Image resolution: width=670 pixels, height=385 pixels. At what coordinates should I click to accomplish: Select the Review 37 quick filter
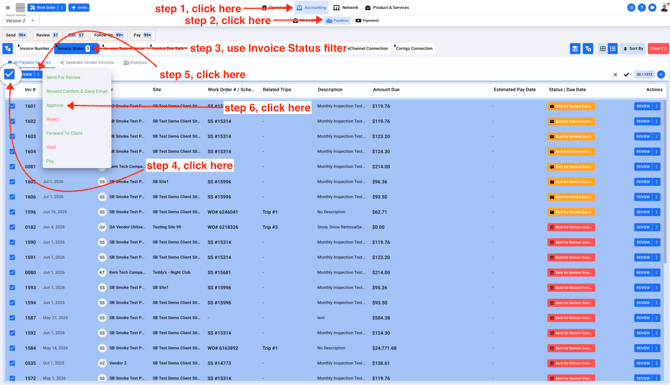(x=47, y=35)
